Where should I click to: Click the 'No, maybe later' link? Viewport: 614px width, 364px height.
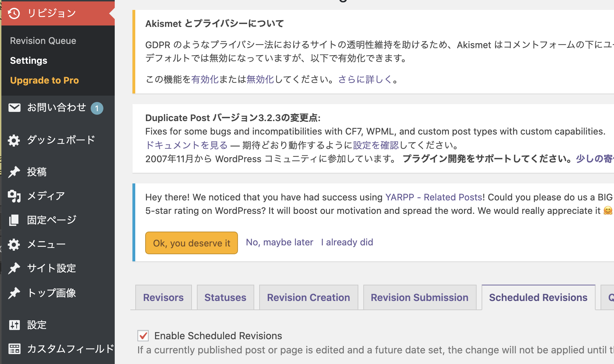click(x=280, y=242)
